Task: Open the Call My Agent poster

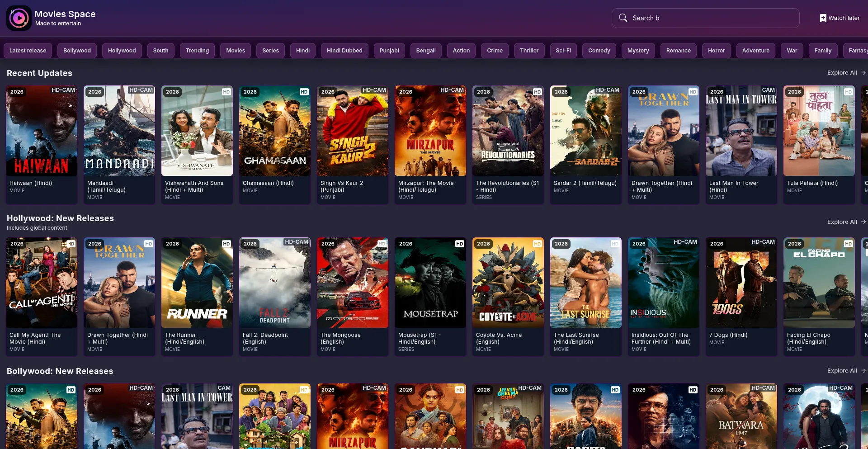Action: click(x=42, y=283)
